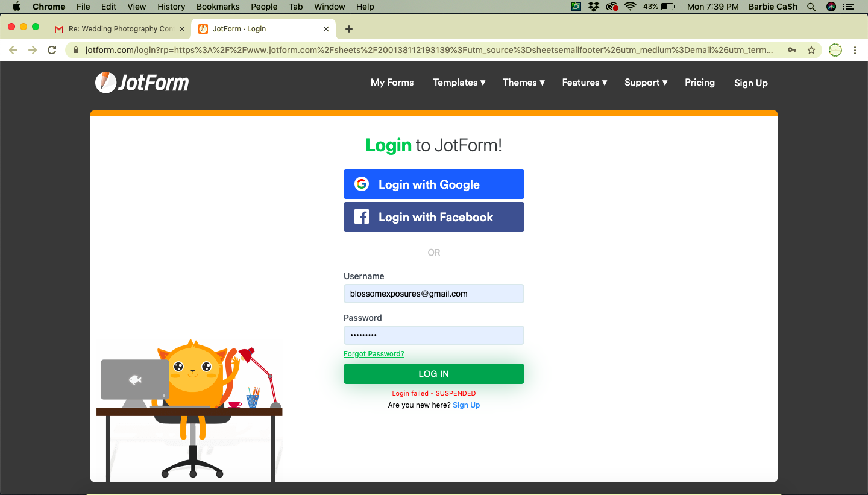Image resolution: width=868 pixels, height=495 pixels.
Task: Open the padlock site security icon
Action: click(75, 50)
